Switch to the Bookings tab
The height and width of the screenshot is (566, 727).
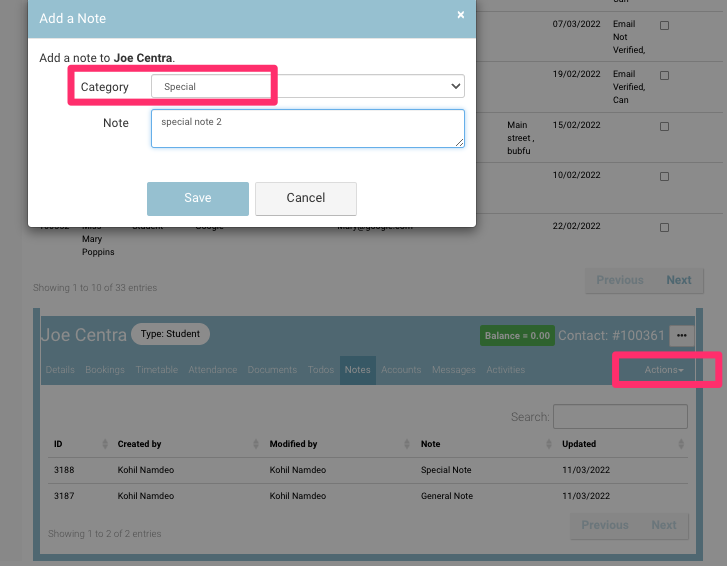point(105,370)
